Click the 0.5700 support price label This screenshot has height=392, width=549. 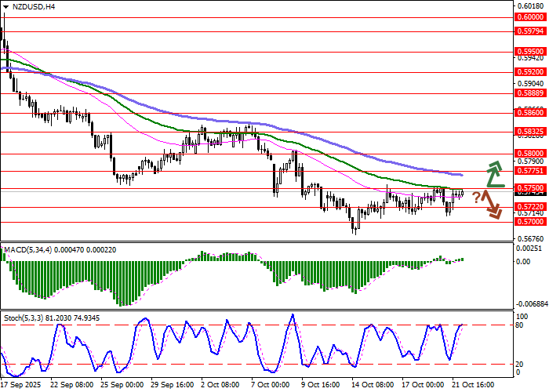click(x=529, y=222)
